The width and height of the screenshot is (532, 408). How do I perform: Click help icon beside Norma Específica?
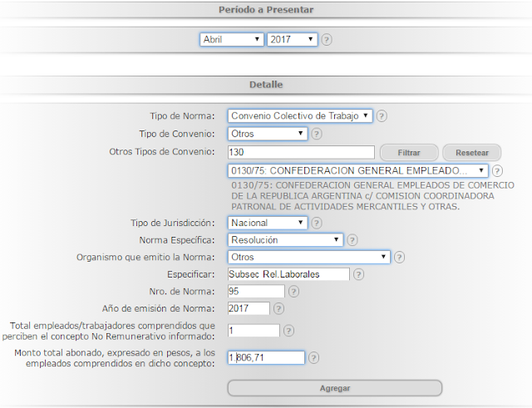click(x=352, y=240)
